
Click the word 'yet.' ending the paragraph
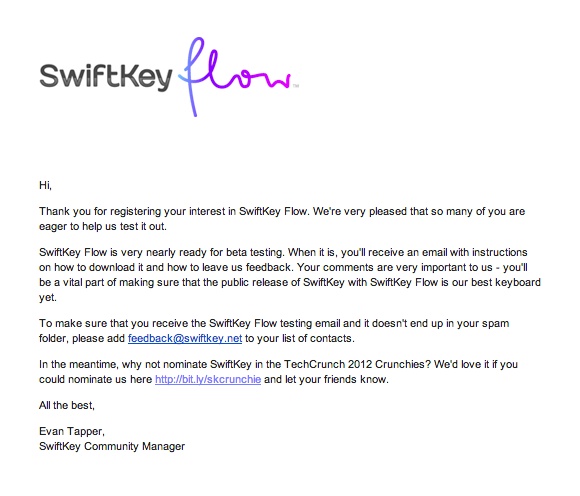(48, 298)
